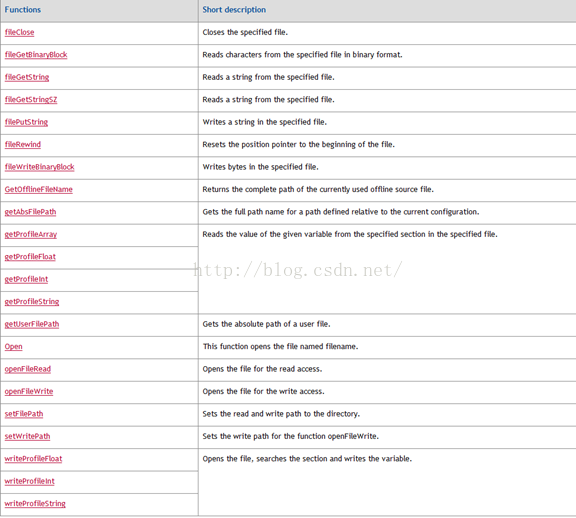The image size is (576, 518).
Task: Click 'Reads the value of the given variable' text
Action: [x=350, y=234]
